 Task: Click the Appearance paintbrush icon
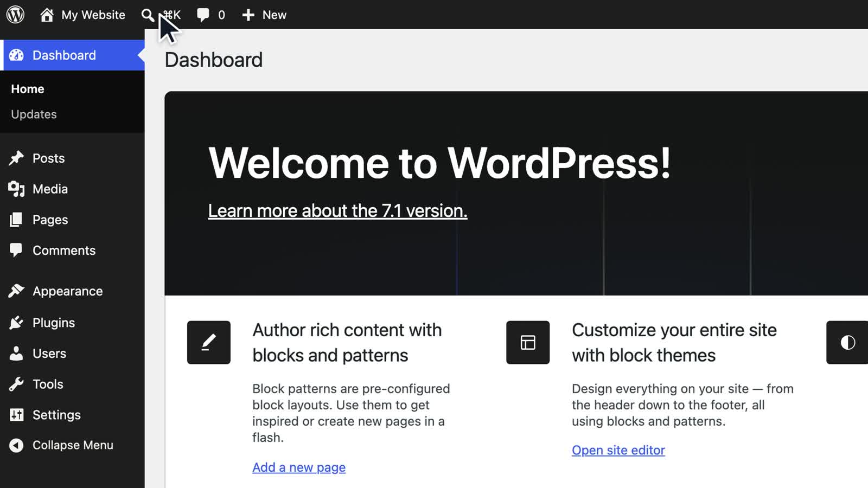pyautogui.click(x=16, y=291)
